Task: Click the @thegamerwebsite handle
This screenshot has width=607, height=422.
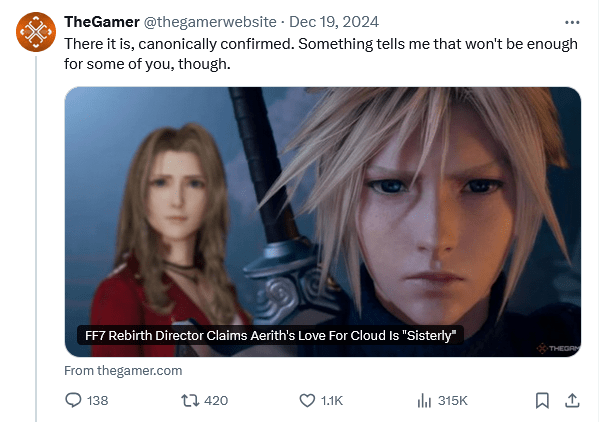Action: [210, 22]
